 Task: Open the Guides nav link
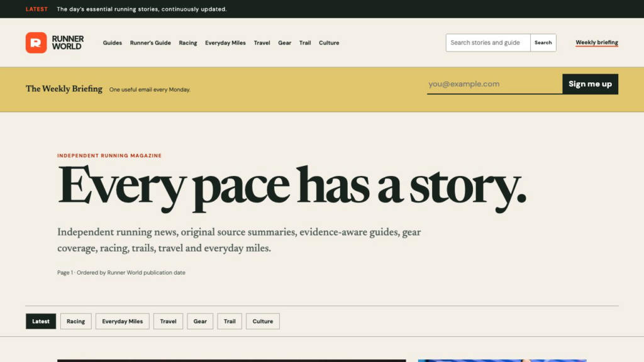click(x=112, y=43)
